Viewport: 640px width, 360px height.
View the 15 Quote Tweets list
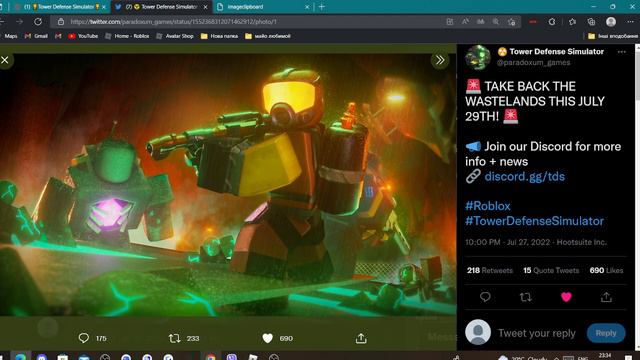(551, 270)
